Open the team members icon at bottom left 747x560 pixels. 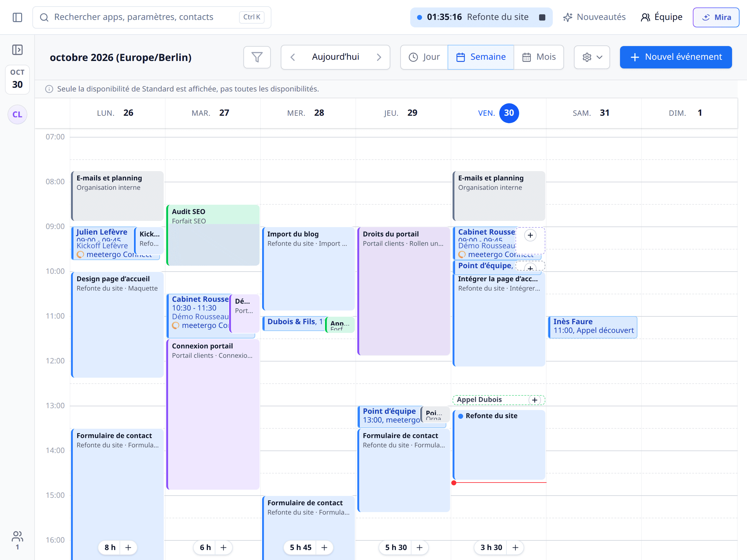coord(17,540)
